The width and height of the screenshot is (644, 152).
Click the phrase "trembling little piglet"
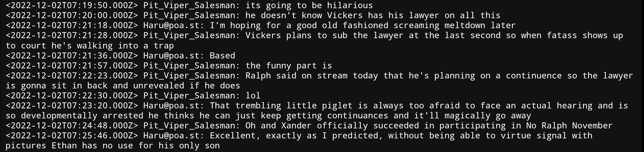click(x=294, y=106)
